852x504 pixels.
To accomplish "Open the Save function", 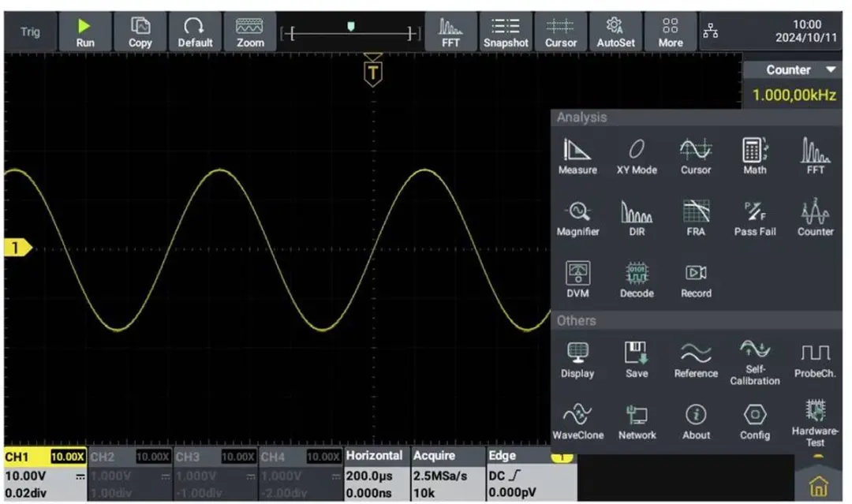I will [x=637, y=360].
